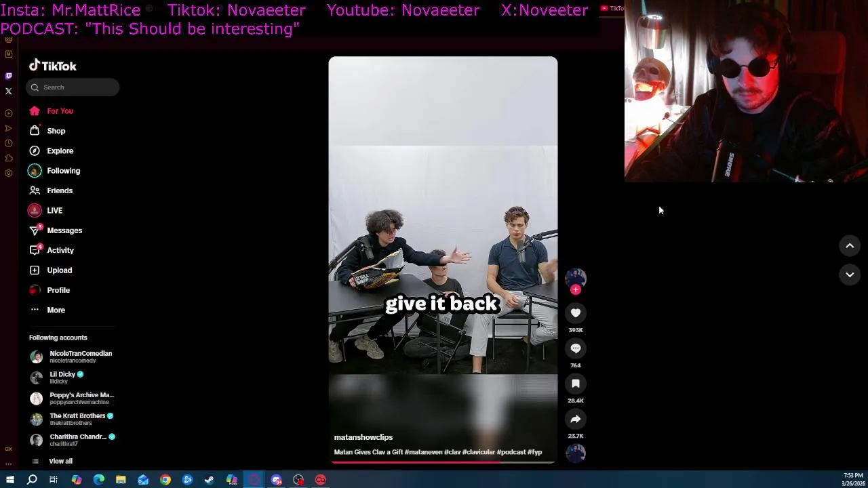Open the video's comments
This screenshot has height=488, width=868.
pos(576,348)
